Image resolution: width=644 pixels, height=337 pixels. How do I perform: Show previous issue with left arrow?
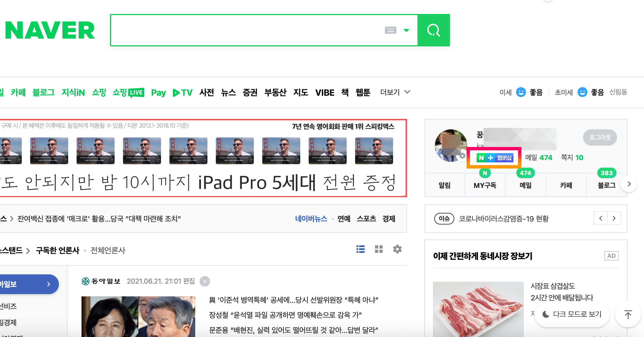coord(601,218)
